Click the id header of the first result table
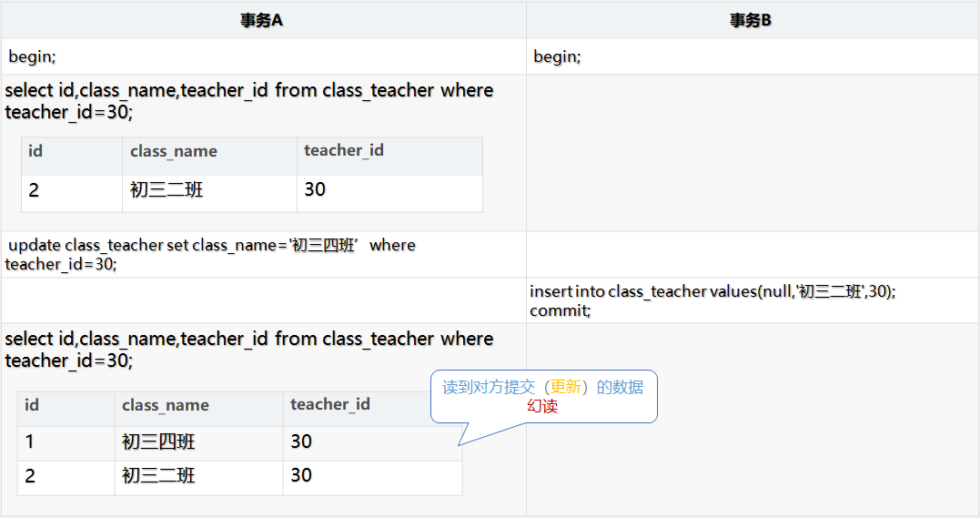The height and width of the screenshot is (518, 980). (35, 151)
